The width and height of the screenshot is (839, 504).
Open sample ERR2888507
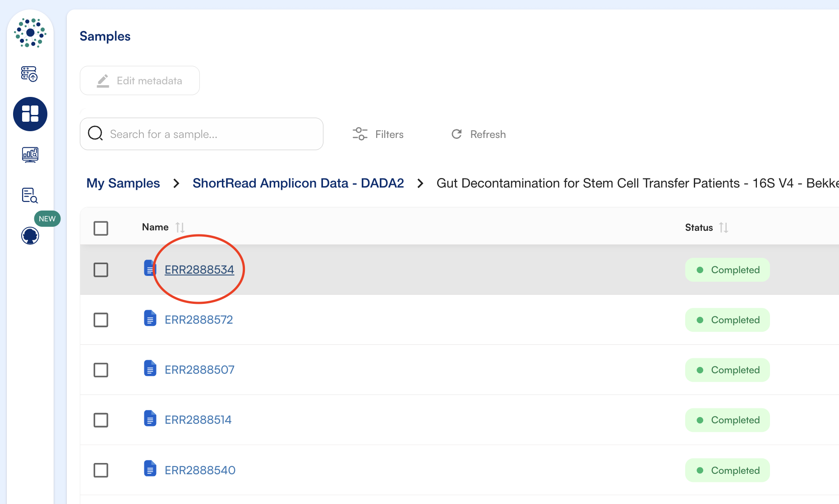199,370
